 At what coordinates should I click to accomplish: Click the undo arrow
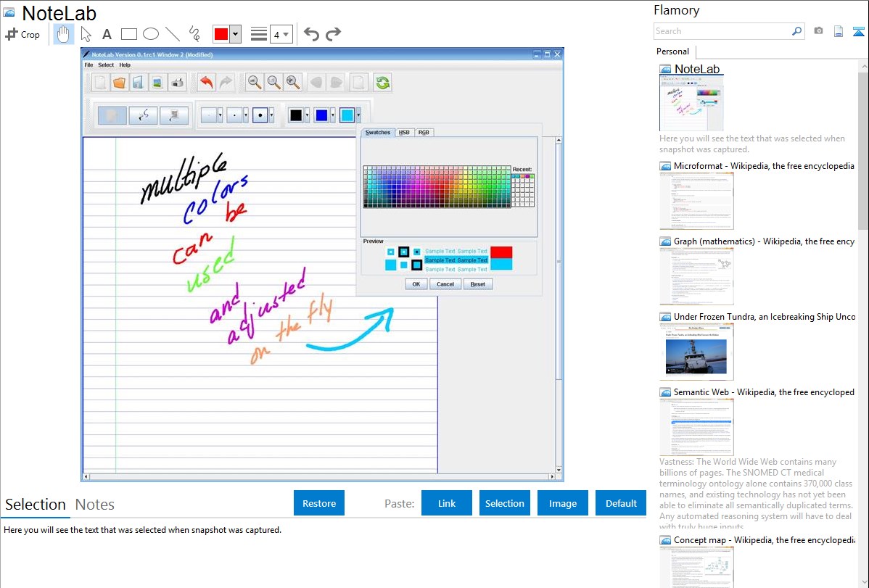[311, 34]
